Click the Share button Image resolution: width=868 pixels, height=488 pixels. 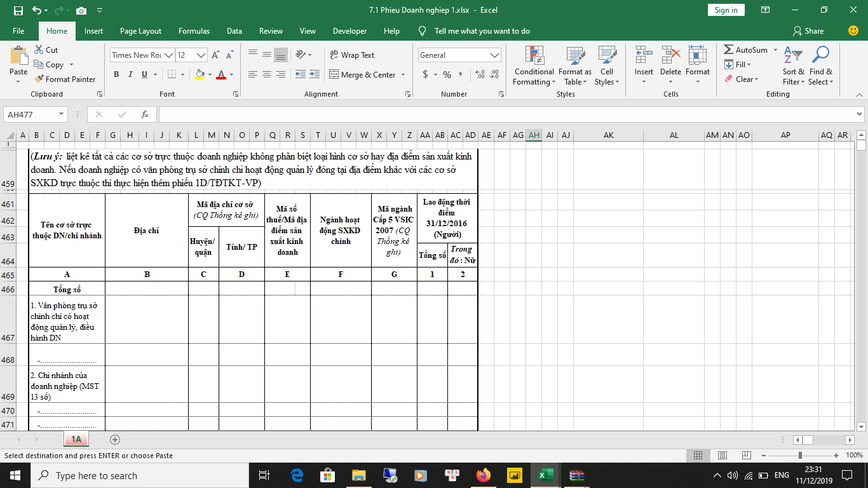[x=808, y=30]
